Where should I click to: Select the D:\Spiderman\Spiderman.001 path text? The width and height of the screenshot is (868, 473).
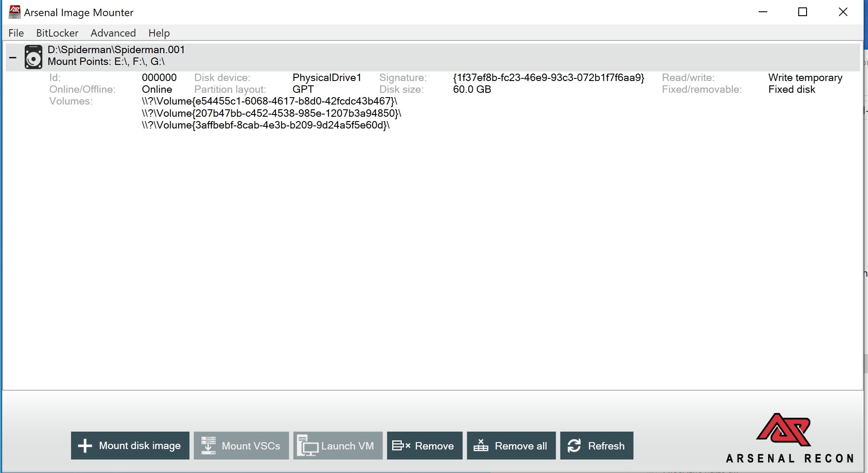tap(116, 50)
